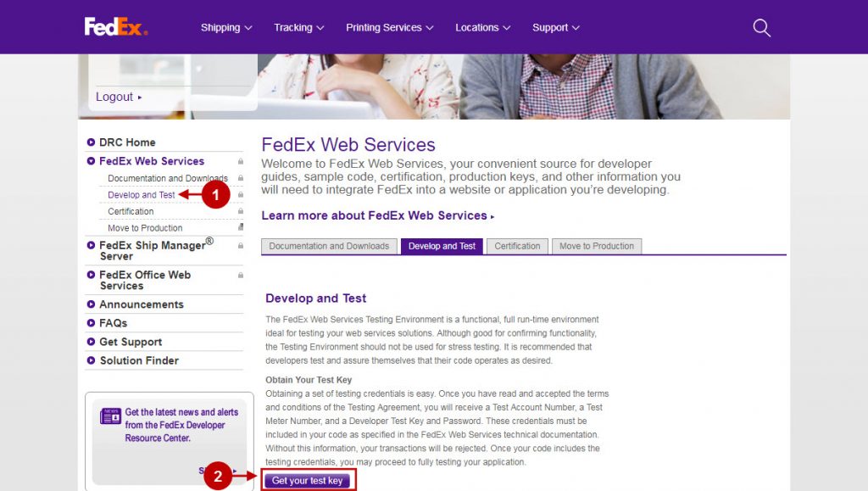The image size is (868, 491).
Task: Click the news icon in the alerts box
Action: point(110,416)
